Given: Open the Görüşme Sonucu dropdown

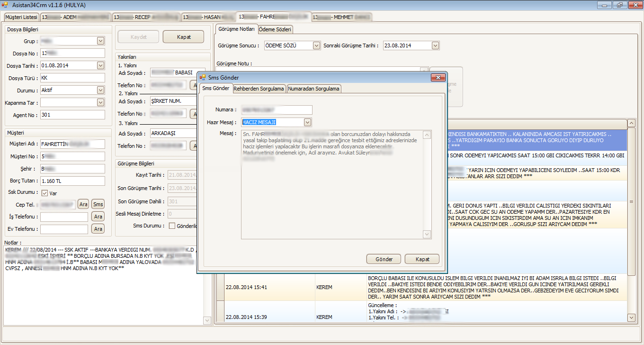Looking at the screenshot, I should 316,45.
